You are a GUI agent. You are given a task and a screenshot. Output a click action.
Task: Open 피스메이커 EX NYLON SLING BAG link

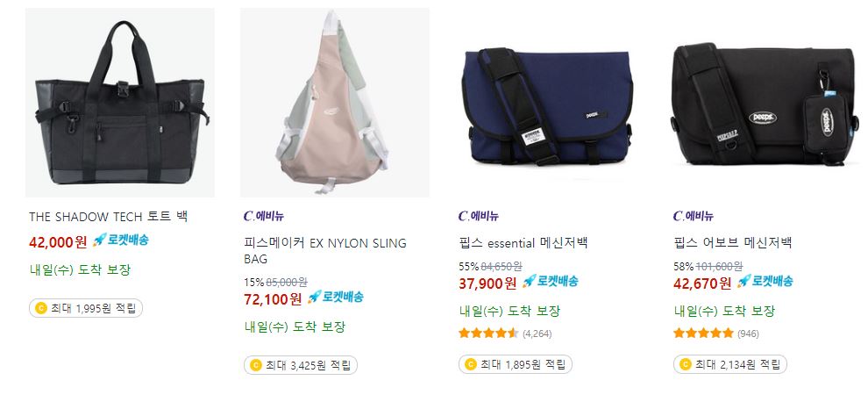point(325,251)
